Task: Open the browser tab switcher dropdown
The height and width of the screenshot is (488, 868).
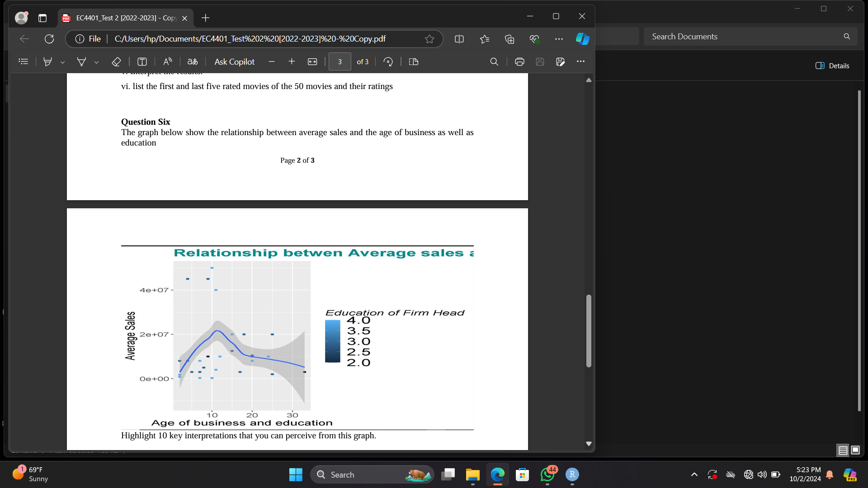Action: click(x=42, y=17)
